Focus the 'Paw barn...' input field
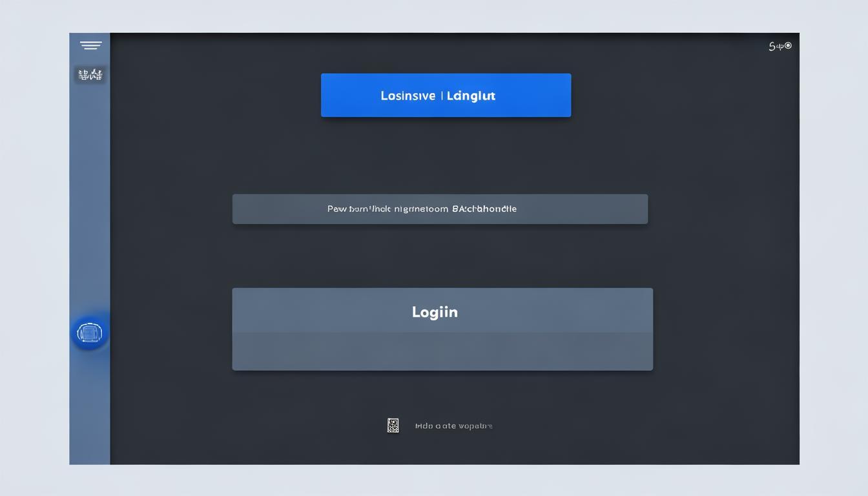The image size is (868, 496). (440, 209)
